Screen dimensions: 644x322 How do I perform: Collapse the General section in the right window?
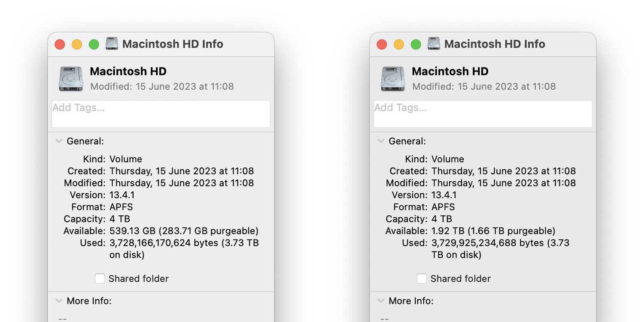tap(381, 141)
